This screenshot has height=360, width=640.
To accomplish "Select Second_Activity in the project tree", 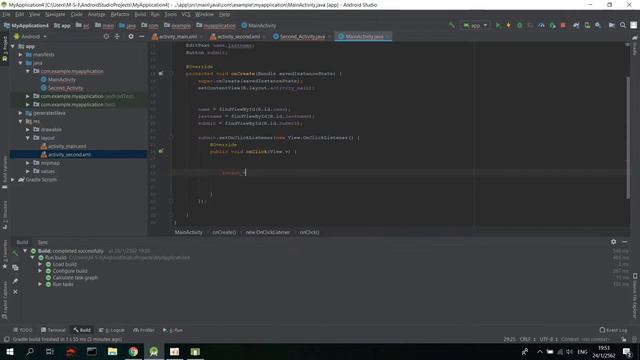I will [x=65, y=88].
